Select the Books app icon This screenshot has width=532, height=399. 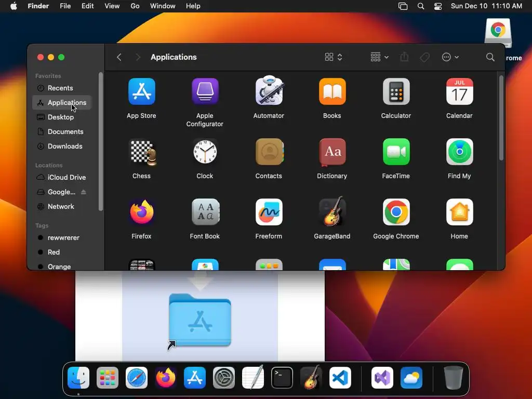click(332, 91)
